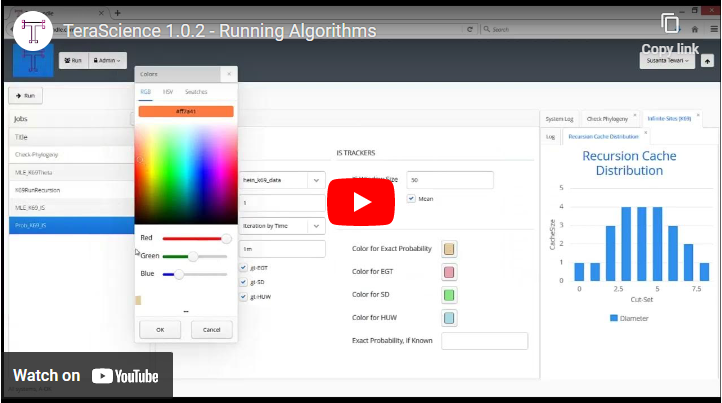Toggle the Mean checkbox
722x403 pixels.
click(411, 199)
